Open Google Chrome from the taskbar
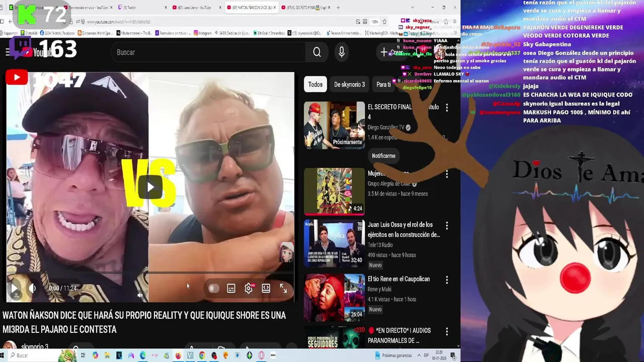Screen dimensions: 644x362 pos(202,355)
